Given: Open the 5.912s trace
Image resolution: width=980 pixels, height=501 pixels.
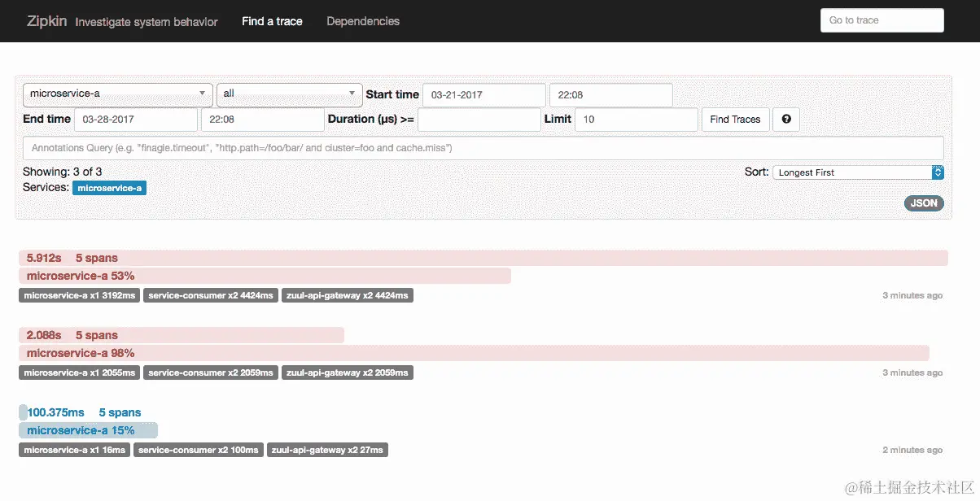Looking at the screenshot, I should [483, 258].
